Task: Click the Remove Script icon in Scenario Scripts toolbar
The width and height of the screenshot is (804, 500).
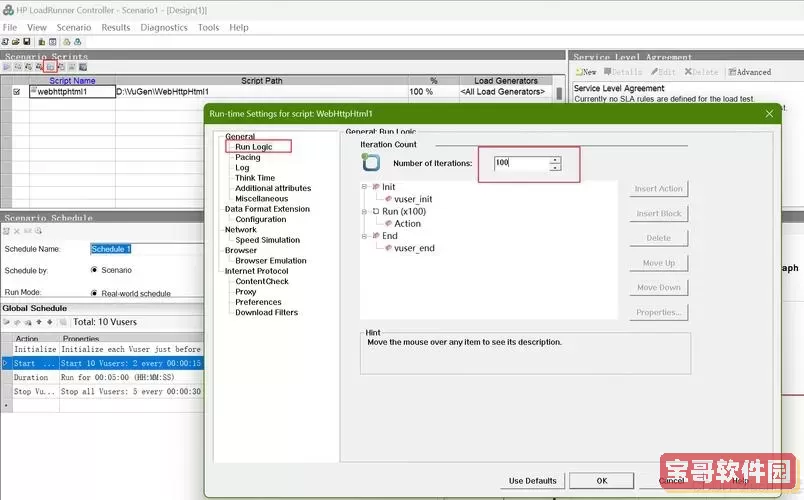Action: [38, 67]
